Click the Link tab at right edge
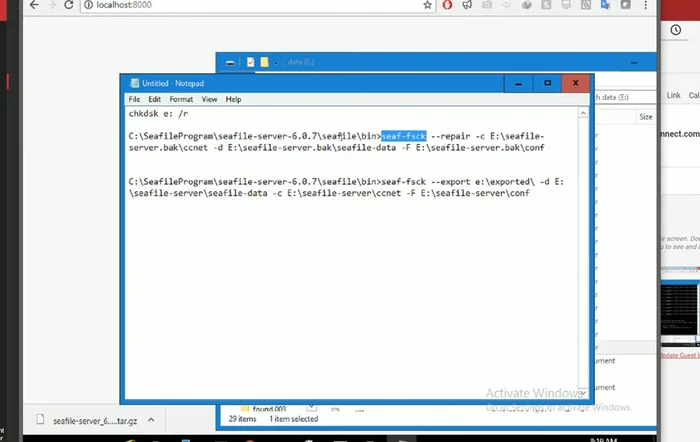The height and width of the screenshot is (442, 700). tap(674, 96)
